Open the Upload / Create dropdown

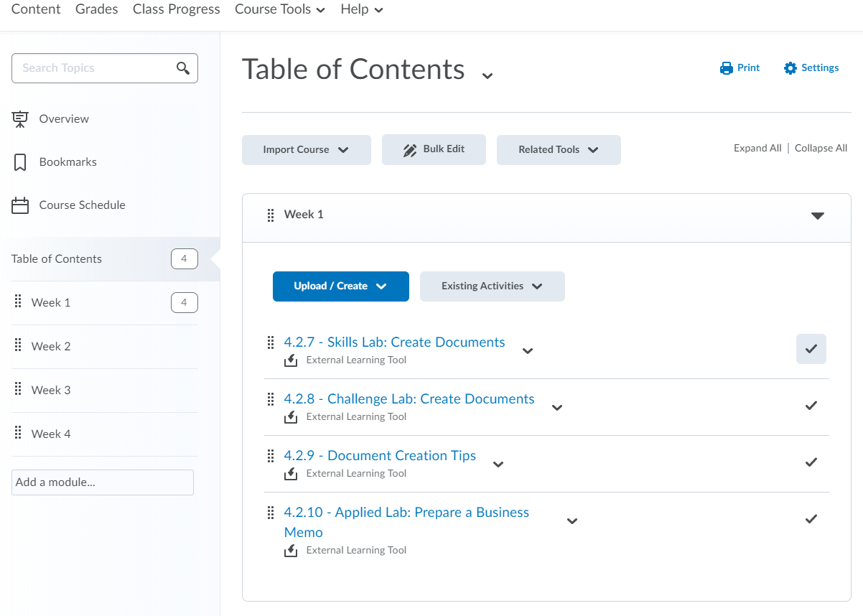341,286
